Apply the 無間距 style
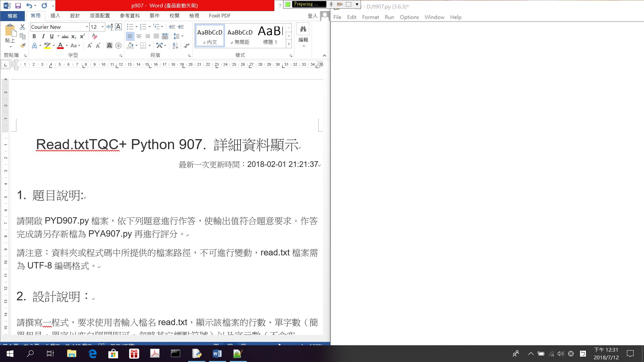 pos(240,36)
